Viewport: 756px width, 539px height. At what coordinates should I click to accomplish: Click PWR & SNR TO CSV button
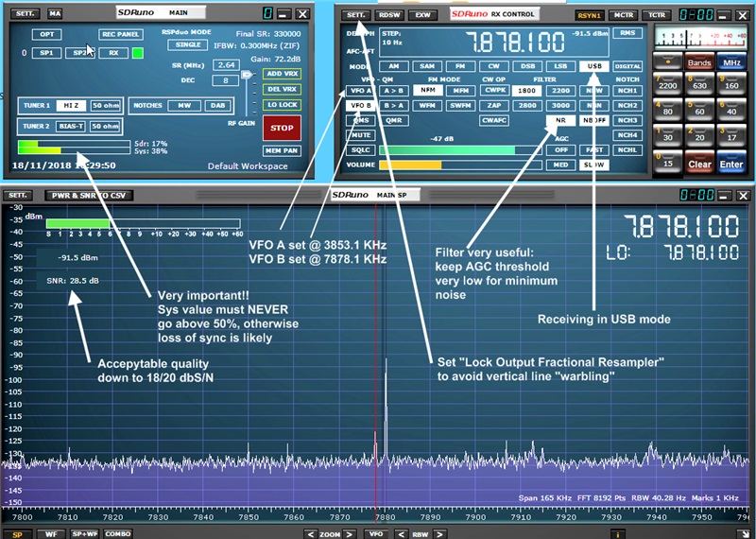(89, 196)
